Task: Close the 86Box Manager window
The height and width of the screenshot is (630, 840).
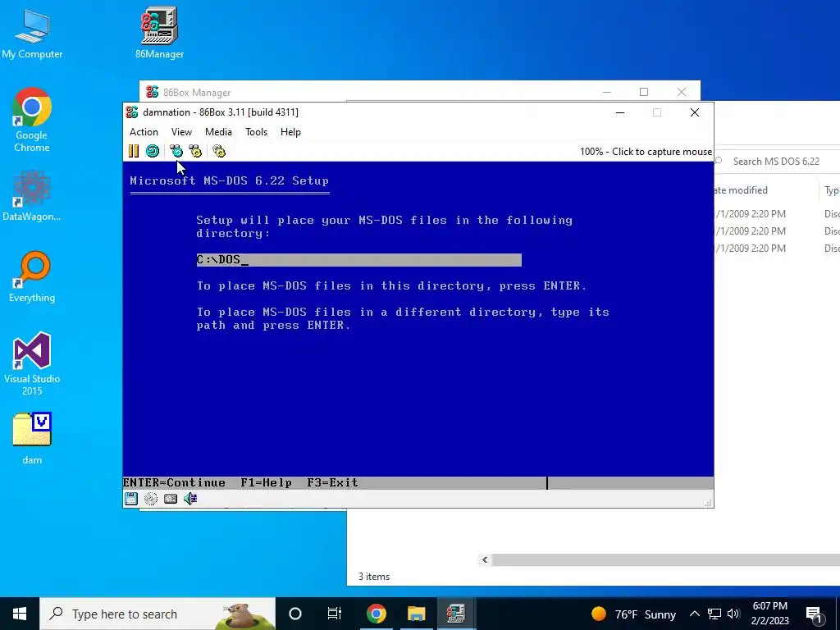Action: coord(682,92)
